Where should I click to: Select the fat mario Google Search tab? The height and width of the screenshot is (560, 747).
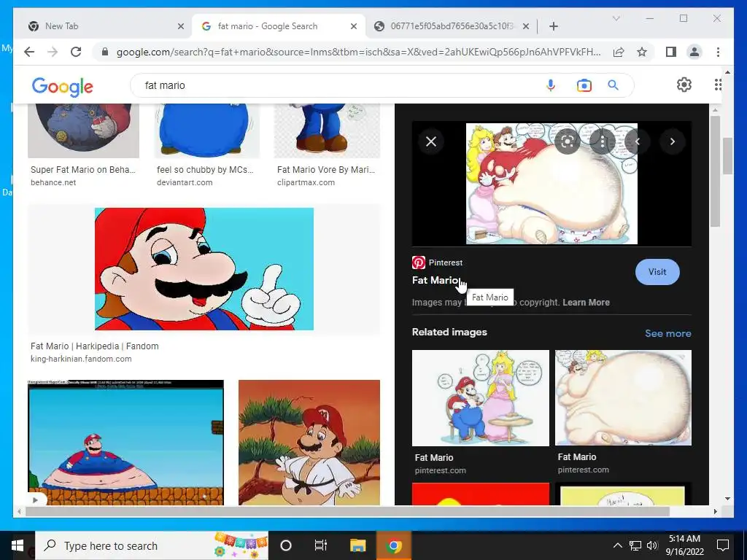pyautogui.click(x=278, y=26)
